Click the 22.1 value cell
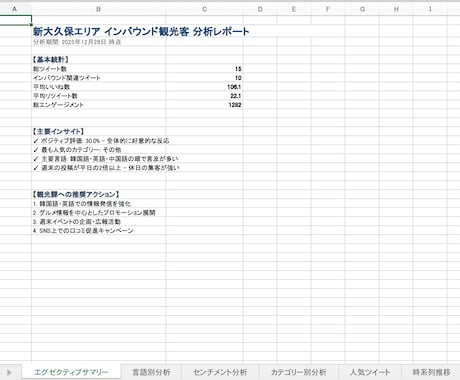The image size is (460, 380). coord(236,96)
